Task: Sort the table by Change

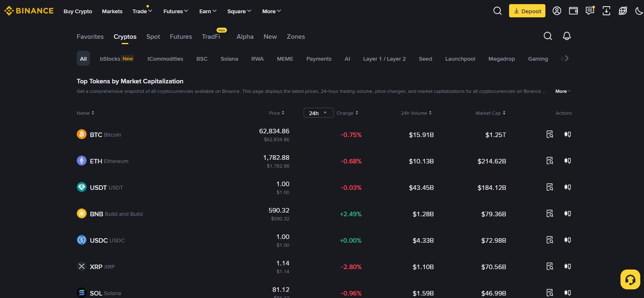Action: pos(347,113)
